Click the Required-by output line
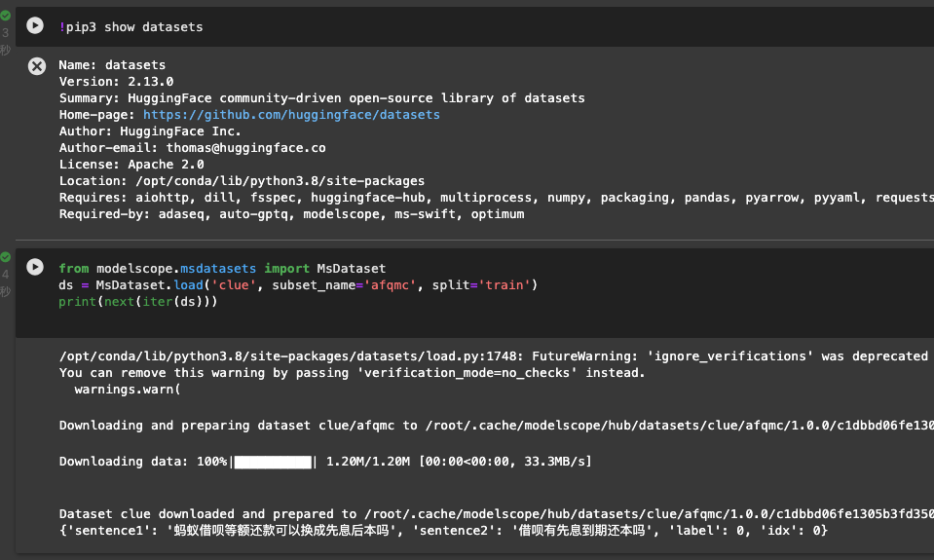 [x=291, y=214]
